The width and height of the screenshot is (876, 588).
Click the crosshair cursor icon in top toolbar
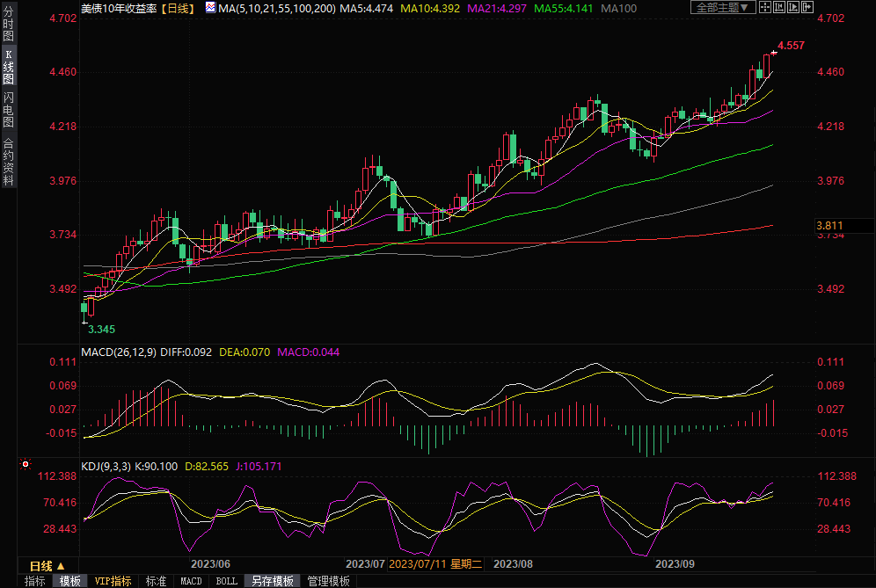coord(766,7)
